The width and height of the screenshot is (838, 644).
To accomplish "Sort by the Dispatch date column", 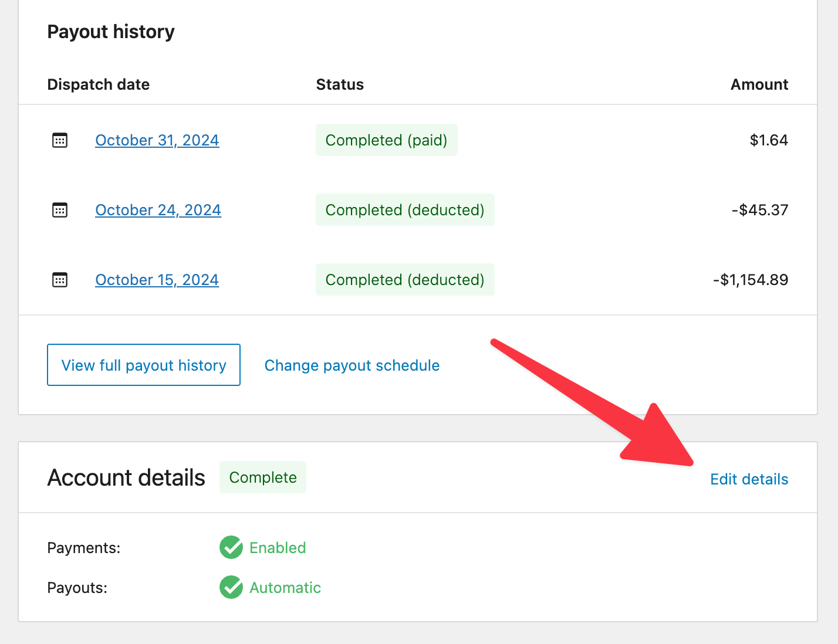I will 98,84.
